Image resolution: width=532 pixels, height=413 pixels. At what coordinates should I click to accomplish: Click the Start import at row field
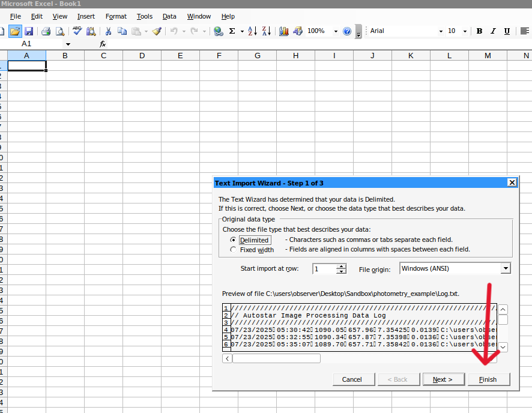click(x=325, y=269)
